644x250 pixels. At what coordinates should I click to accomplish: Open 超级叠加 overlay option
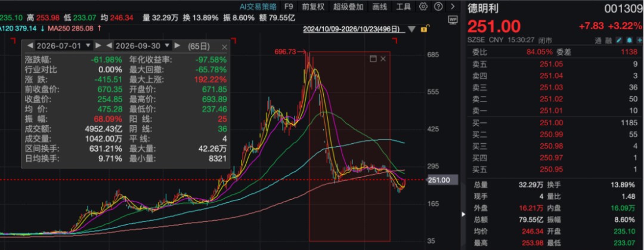[x=348, y=7]
